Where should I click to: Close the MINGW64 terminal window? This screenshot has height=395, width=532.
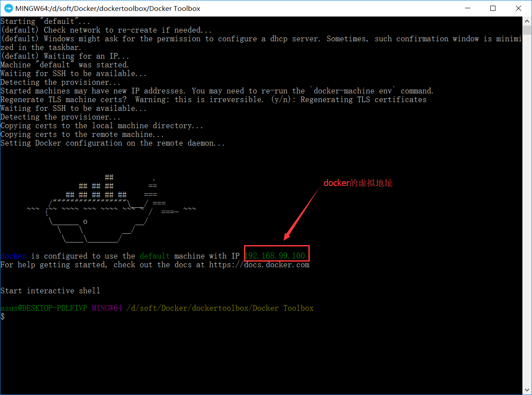518,8
